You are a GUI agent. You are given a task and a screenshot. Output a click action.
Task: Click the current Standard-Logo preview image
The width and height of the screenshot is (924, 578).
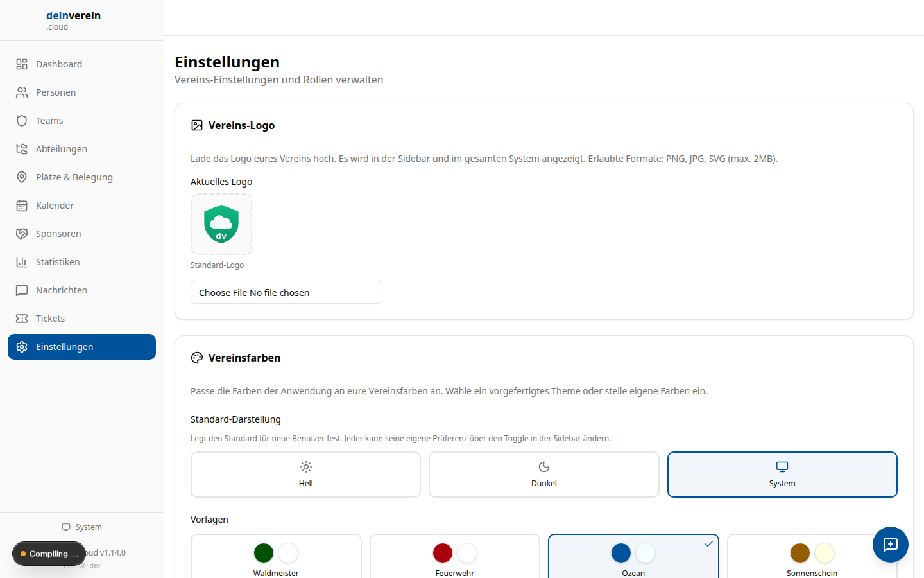click(x=221, y=224)
